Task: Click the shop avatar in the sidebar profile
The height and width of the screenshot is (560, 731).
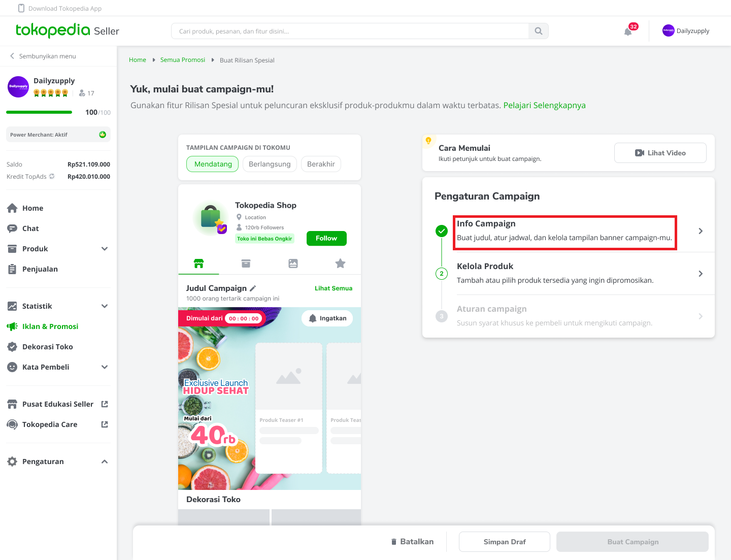Action: [x=18, y=87]
